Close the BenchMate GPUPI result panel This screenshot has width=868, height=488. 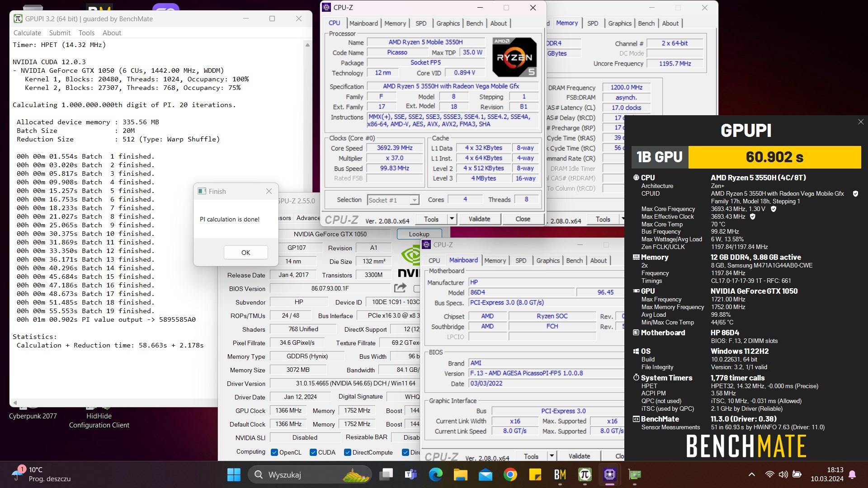[x=861, y=122]
